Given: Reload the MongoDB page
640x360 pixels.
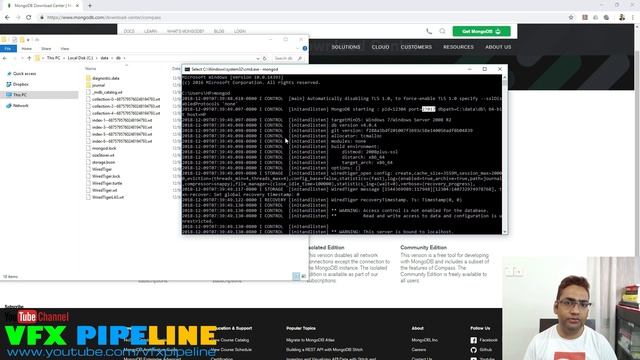Looking at the screenshot, I should (29, 18).
